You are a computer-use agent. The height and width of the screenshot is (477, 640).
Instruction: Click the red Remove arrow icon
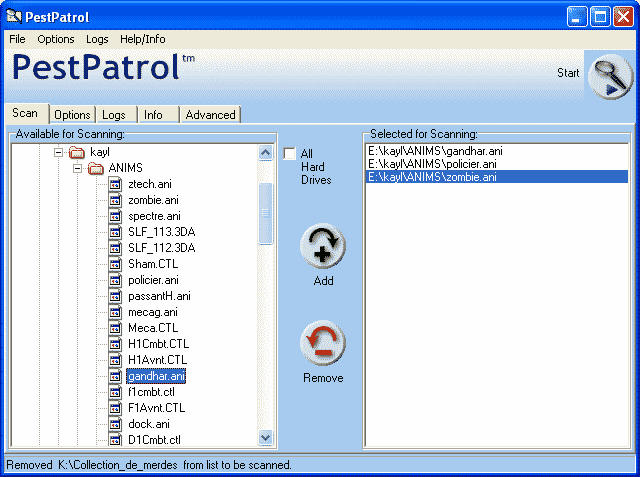[x=323, y=343]
